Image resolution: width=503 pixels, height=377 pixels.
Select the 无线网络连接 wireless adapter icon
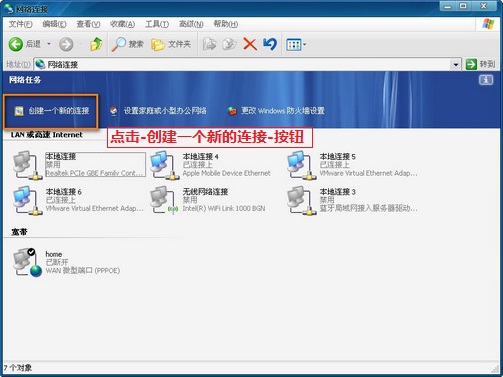tap(164, 201)
